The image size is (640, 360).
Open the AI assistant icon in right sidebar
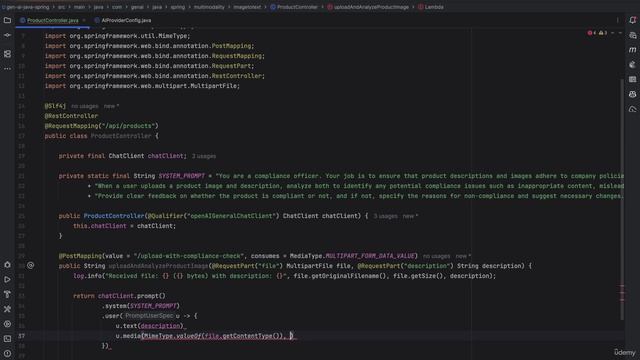pyautogui.click(x=632, y=64)
